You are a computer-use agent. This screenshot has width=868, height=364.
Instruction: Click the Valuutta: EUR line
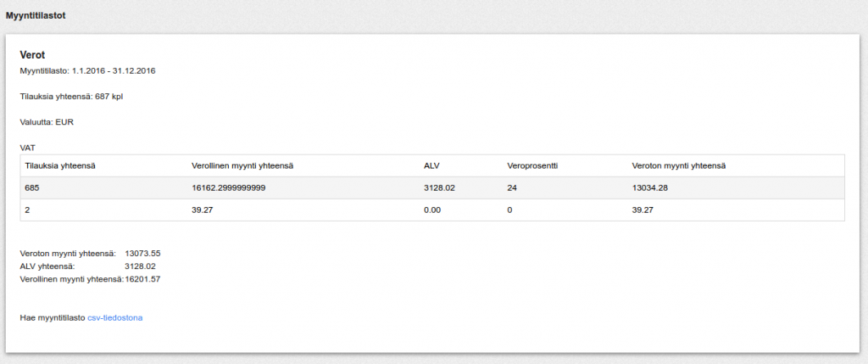(47, 122)
